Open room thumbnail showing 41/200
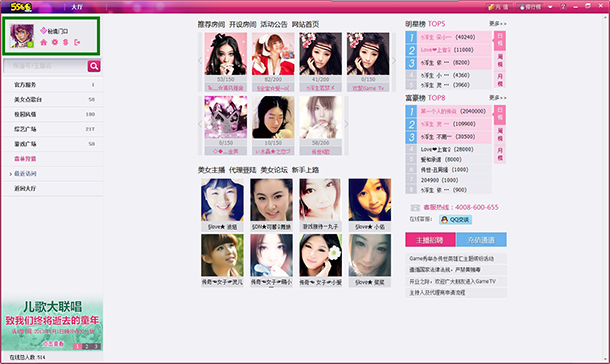Viewport: 610px width, 364px height. tap(321, 54)
